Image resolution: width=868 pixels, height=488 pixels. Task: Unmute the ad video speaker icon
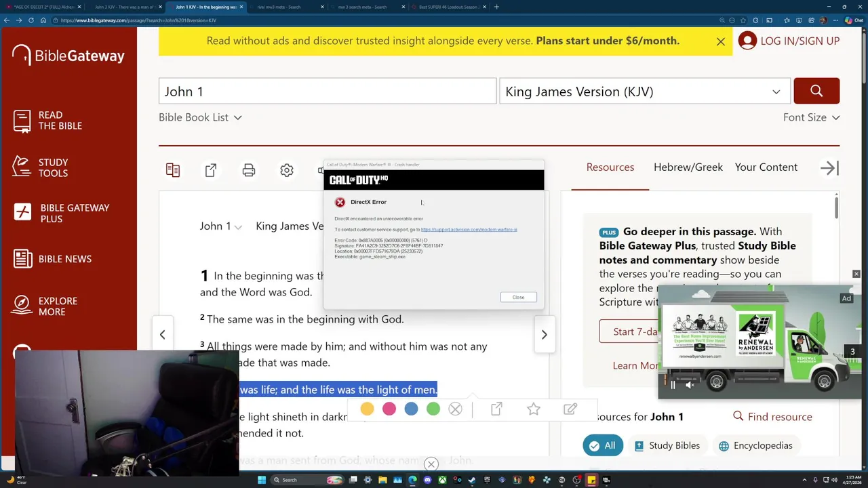point(690,385)
